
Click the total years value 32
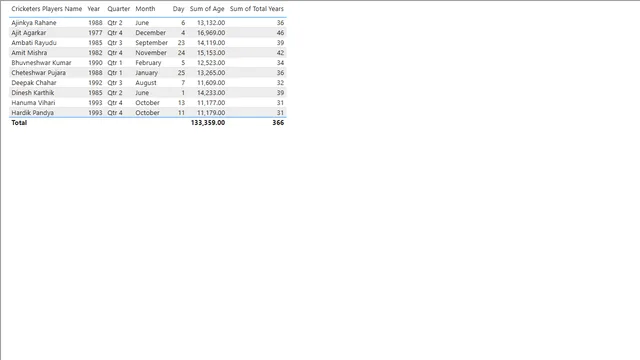click(280, 83)
